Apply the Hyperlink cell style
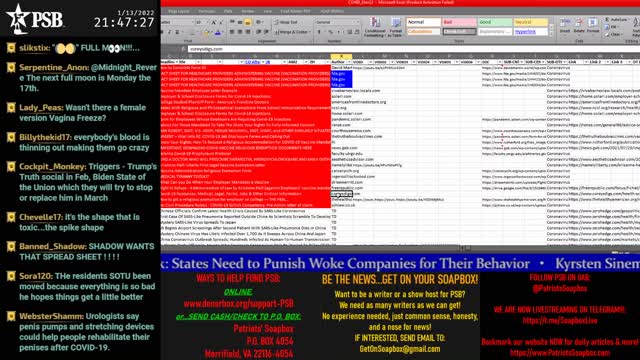 click(x=530, y=31)
